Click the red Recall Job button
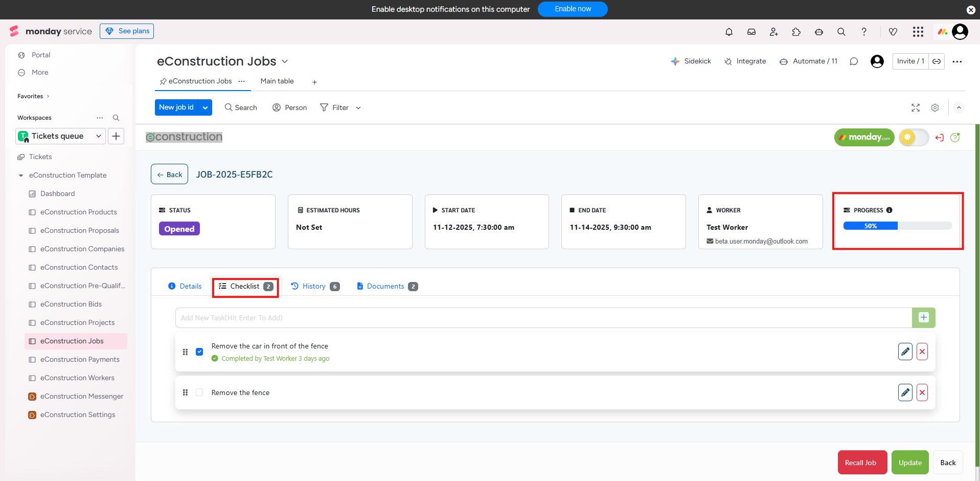Viewport: 980px width, 481px height. 862,463
